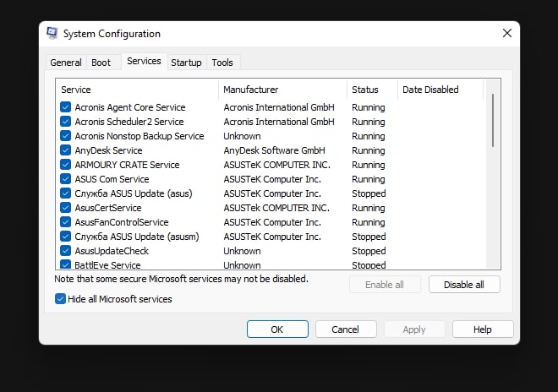Select the Services tab
This screenshot has height=392, width=558.
point(144,61)
